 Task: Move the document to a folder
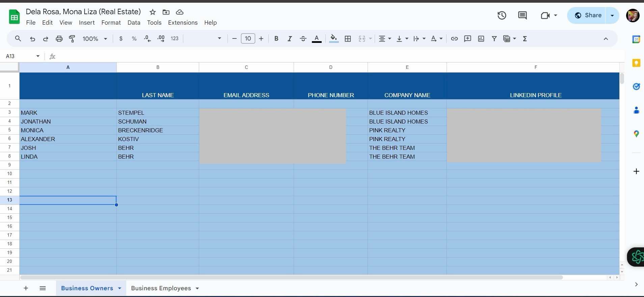[166, 12]
